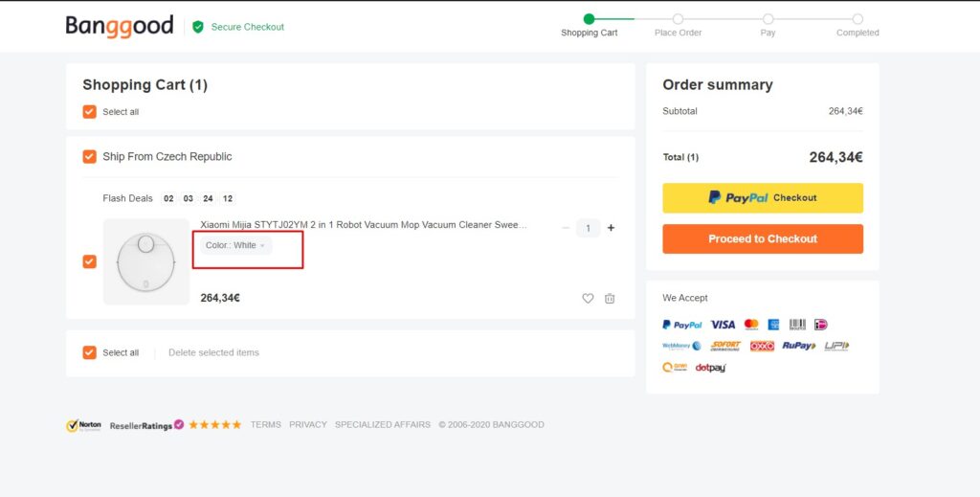The width and height of the screenshot is (980, 497).
Task: Open the PRIVACY footer link
Action: 308,424
